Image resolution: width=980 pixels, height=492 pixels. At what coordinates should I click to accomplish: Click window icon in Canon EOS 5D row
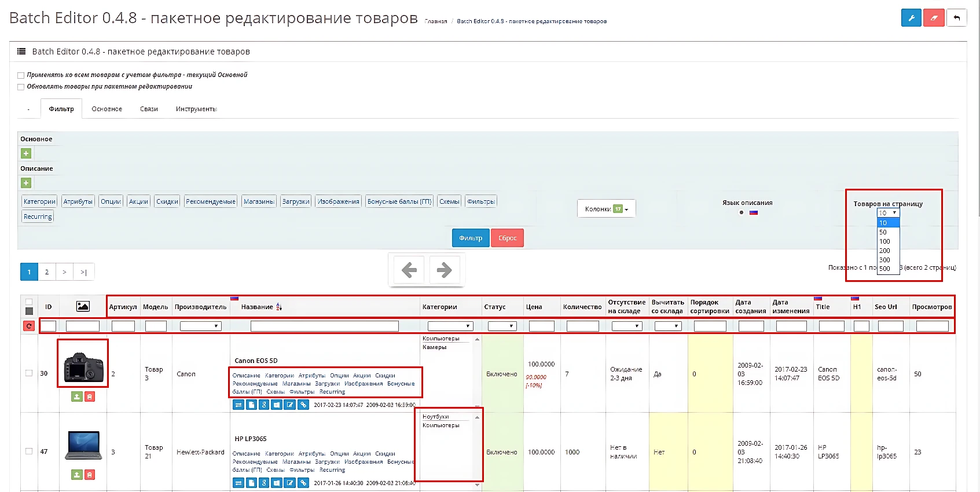pyautogui.click(x=277, y=405)
